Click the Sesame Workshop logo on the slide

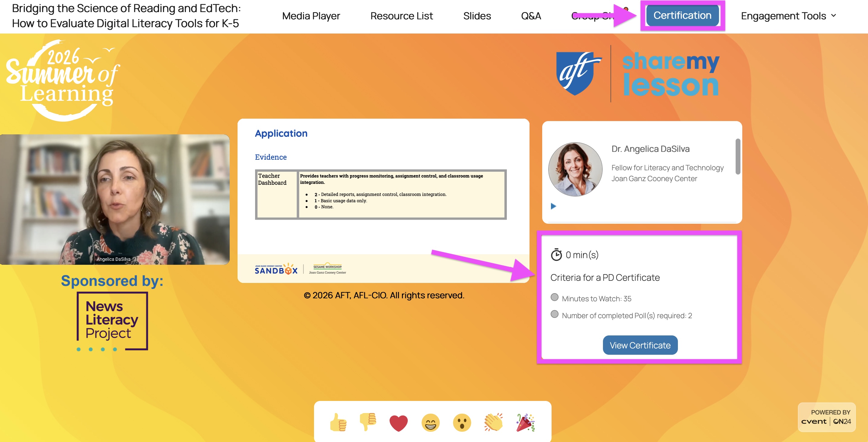coord(328,269)
